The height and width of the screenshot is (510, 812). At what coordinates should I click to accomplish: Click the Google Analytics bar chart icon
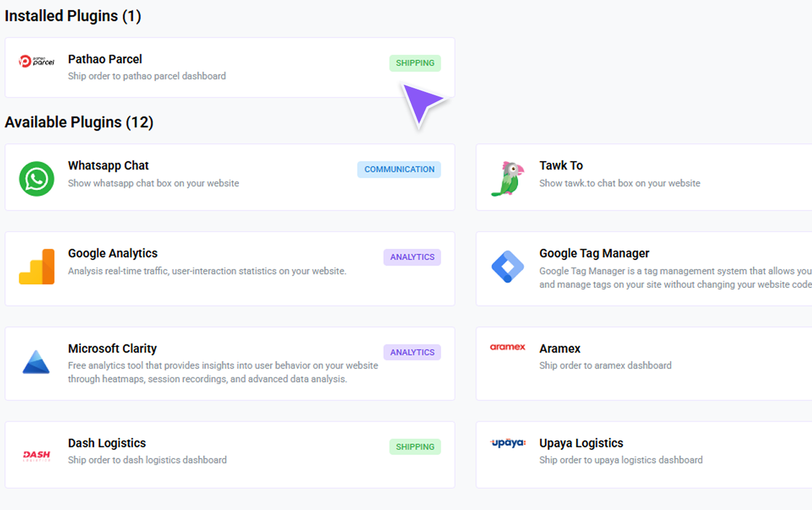[36, 267]
